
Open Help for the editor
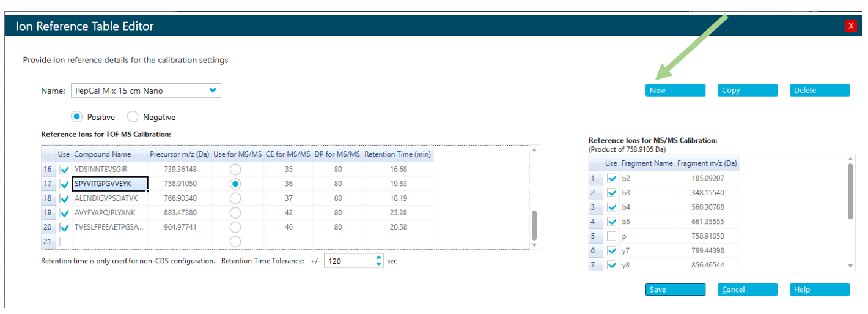pos(819,290)
